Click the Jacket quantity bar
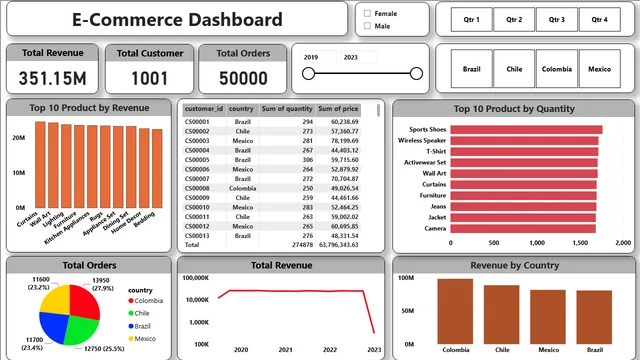 click(523, 218)
